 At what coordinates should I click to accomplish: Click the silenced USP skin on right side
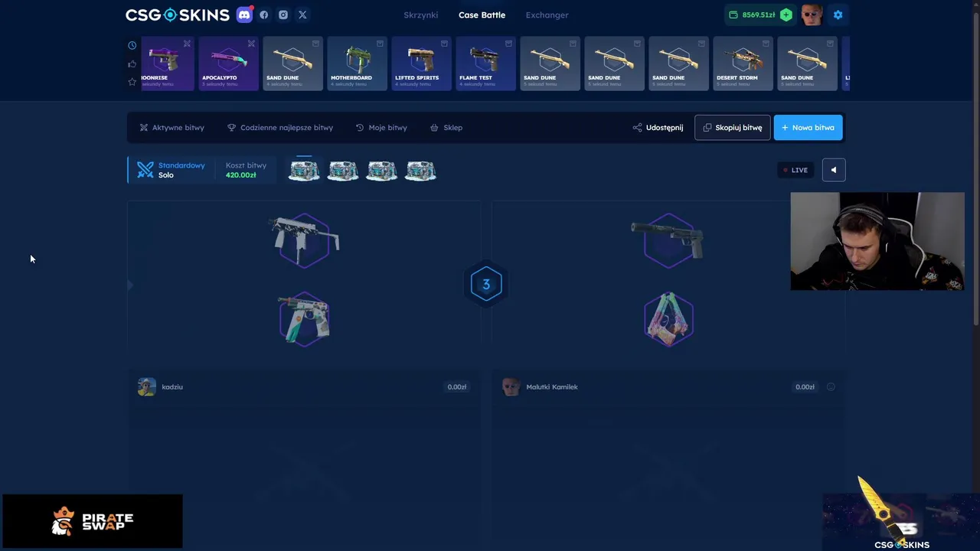[x=668, y=240]
